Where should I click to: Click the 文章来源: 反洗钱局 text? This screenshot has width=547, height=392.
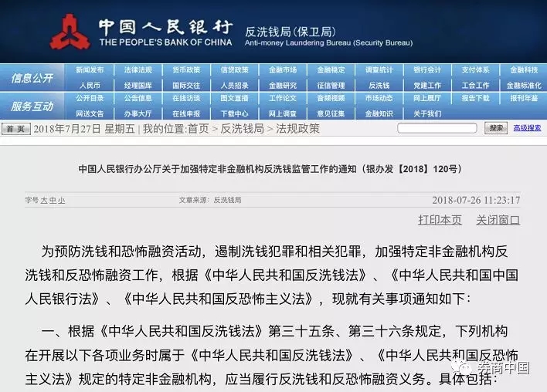click(210, 200)
